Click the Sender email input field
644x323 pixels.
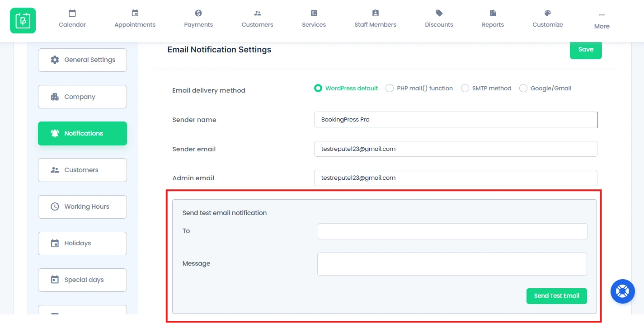(x=456, y=149)
